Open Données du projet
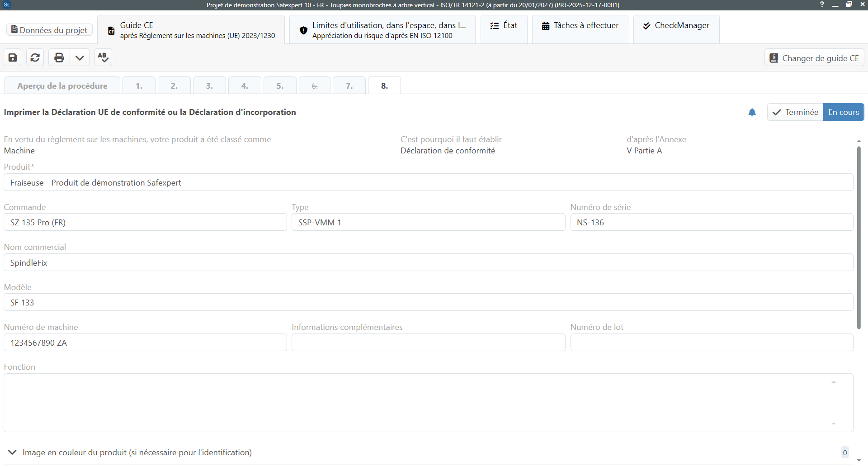Viewport: 868px width, 467px height. 49,30
